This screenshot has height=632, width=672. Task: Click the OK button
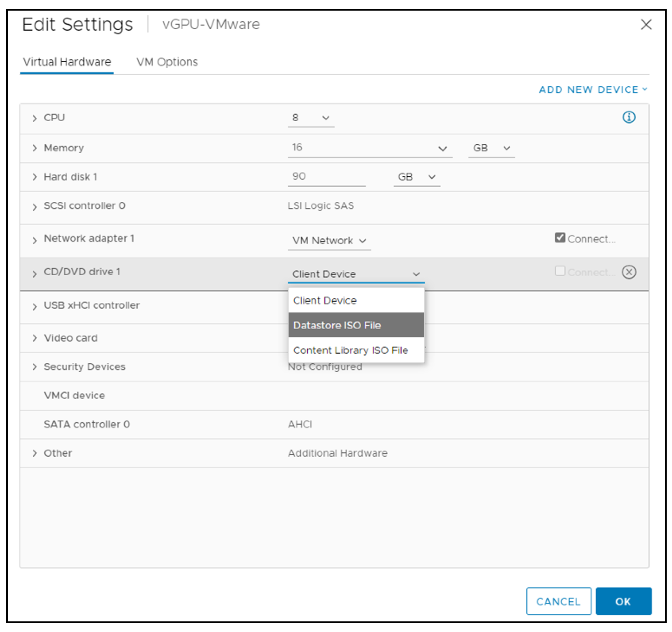click(x=623, y=601)
